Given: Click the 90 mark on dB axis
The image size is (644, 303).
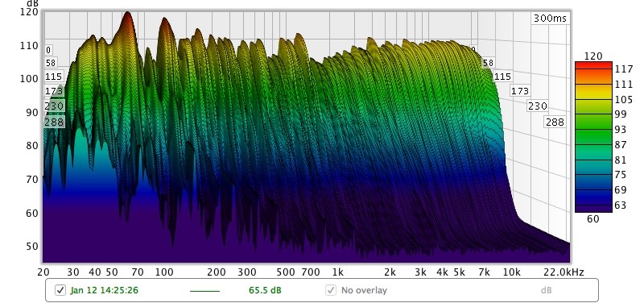Looking at the screenshot, I should [32, 112].
